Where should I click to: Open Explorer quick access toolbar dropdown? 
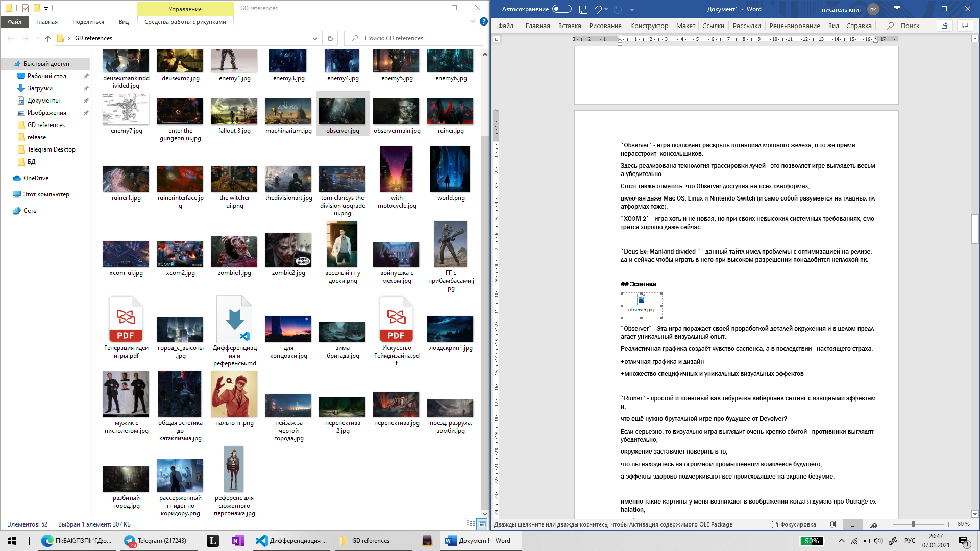pos(46,8)
